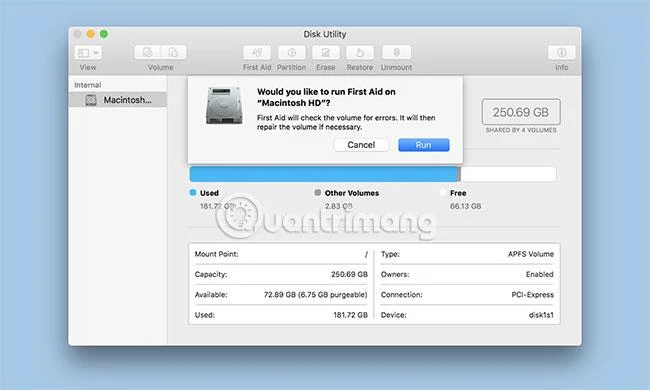The image size is (650, 390).
Task: Click the blue used portion of storage bar
Action: (324, 174)
